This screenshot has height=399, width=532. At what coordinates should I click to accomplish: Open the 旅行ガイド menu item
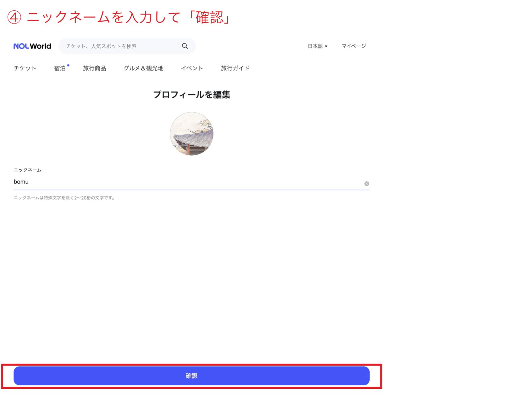(235, 68)
